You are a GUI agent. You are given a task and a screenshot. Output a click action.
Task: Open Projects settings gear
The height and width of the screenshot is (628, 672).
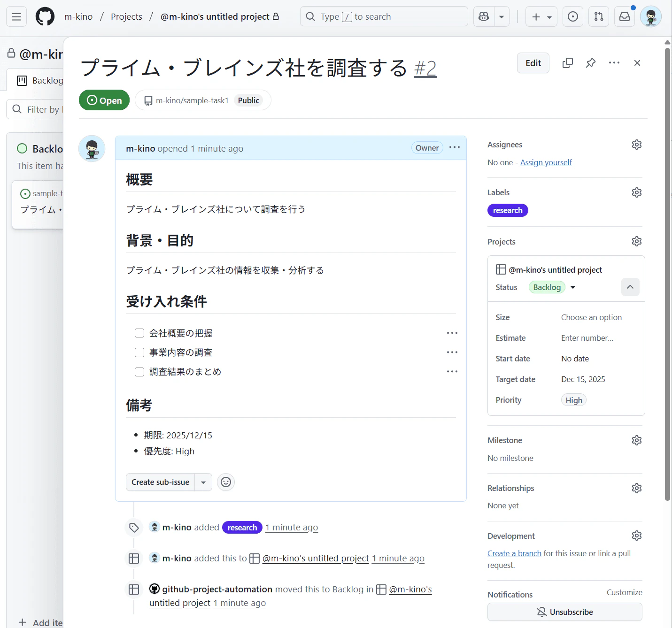[637, 241]
